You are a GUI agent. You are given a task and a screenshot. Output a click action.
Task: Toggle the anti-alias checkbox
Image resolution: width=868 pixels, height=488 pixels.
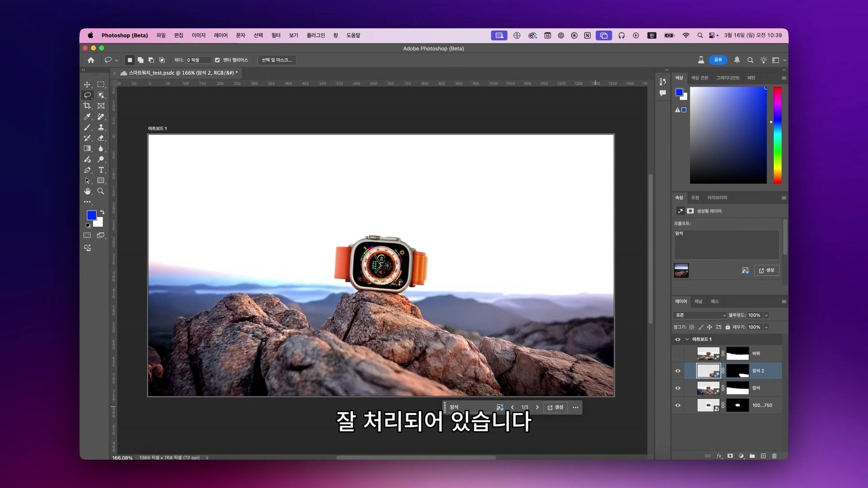point(217,60)
